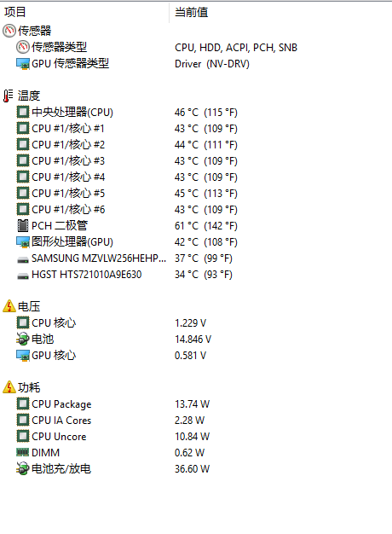This screenshot has width=392, height=534.
Task: Click the 温度 thermometer icon
Action: pyautogui.click(x=9, y=96)
